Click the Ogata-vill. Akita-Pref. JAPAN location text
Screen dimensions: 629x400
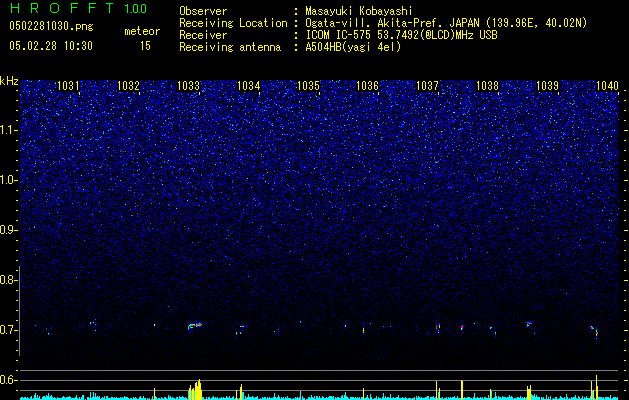tap(446, 23)
